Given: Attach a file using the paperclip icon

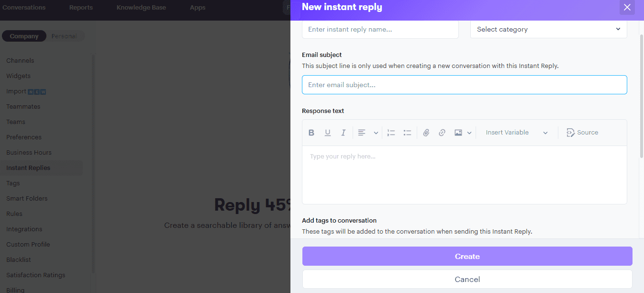Looking at the screenshot, I should click(x=426, y=133).
